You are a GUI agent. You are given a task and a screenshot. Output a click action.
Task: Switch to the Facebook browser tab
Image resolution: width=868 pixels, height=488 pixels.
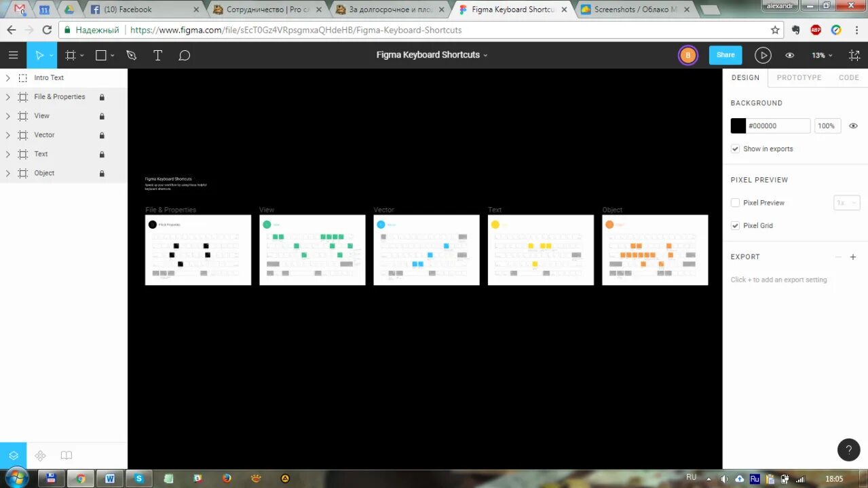pos(145,10)
